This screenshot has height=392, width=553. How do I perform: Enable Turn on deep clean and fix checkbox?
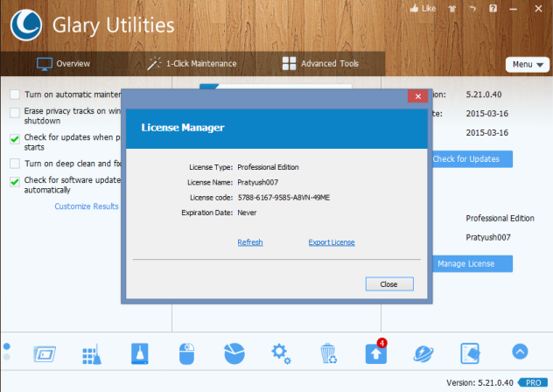point(15,164)
